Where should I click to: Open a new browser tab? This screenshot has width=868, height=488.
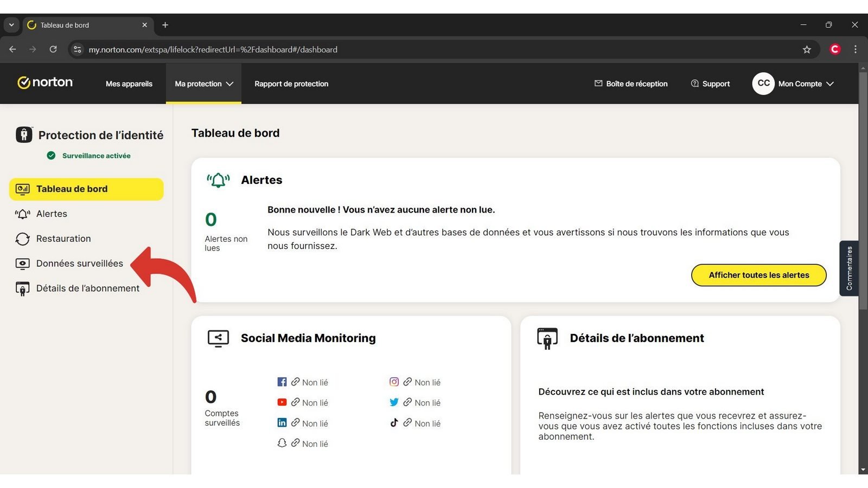[165, 25]
